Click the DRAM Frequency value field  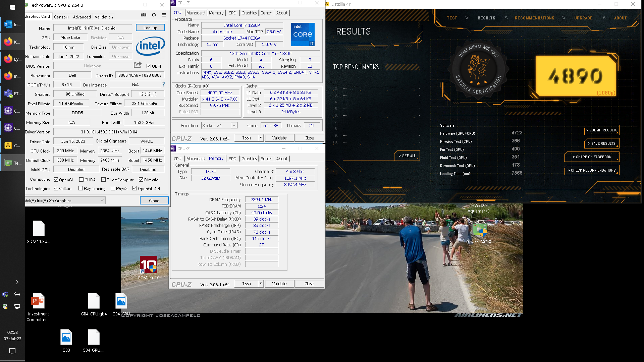click(x=262, y=199)
